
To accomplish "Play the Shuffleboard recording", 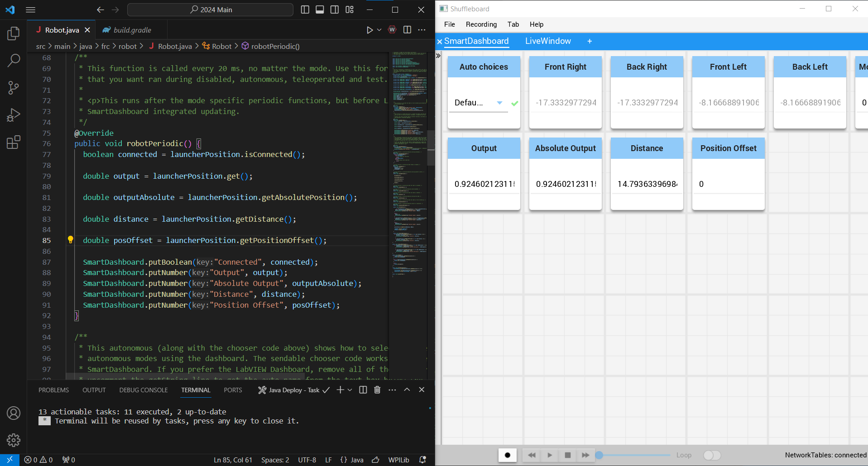I will [550, 455].
